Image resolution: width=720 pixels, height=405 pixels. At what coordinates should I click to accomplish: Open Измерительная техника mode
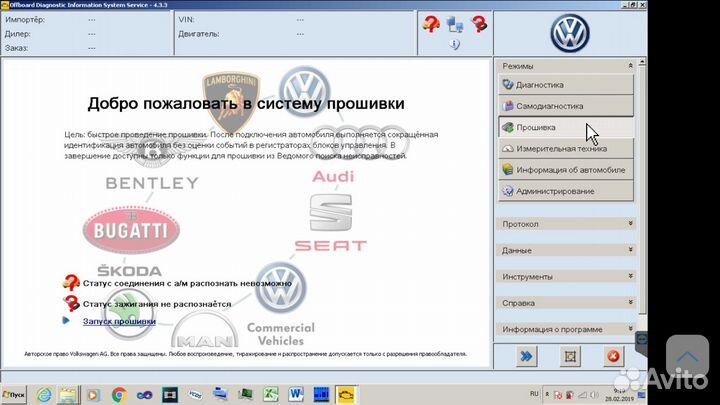coord(566,148)
